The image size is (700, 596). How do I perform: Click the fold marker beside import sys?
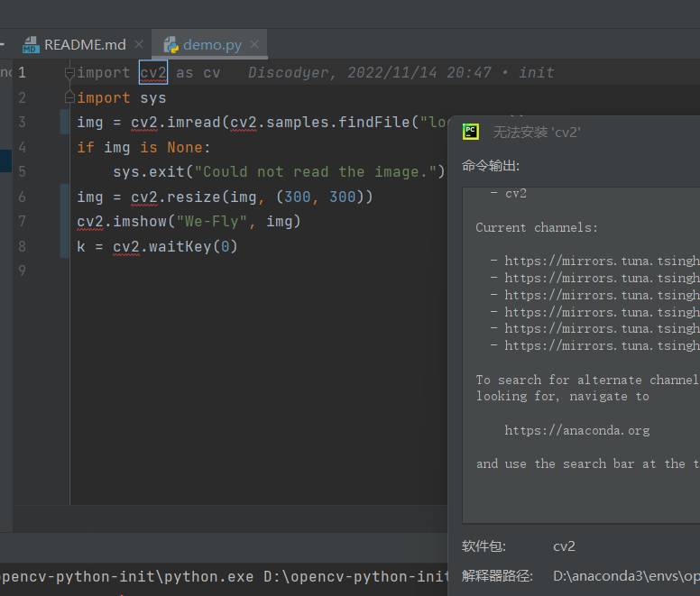(x=69, y=97)
